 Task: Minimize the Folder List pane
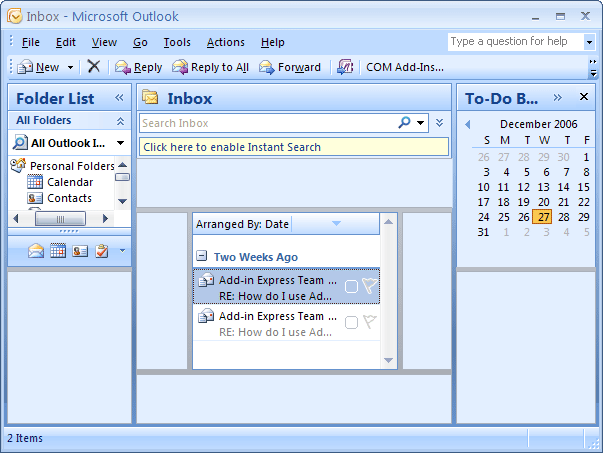(x=119, y=98)
